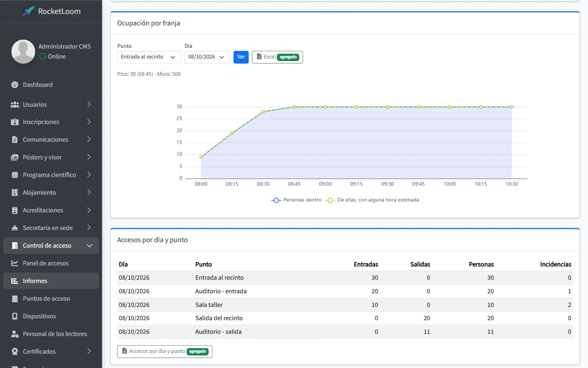The image size is (588, 368).
Task: Click the Usuarios people icon
Action: pos(15,105)
